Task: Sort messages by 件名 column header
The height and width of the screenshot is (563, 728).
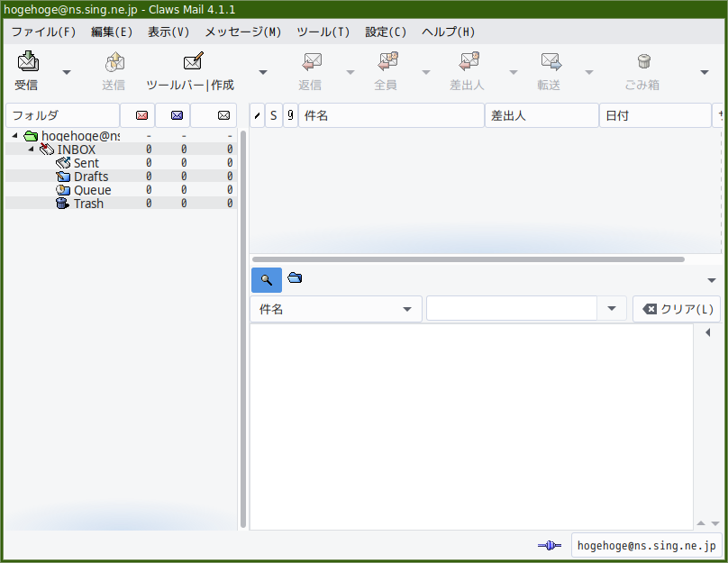Action: point(391,115)
